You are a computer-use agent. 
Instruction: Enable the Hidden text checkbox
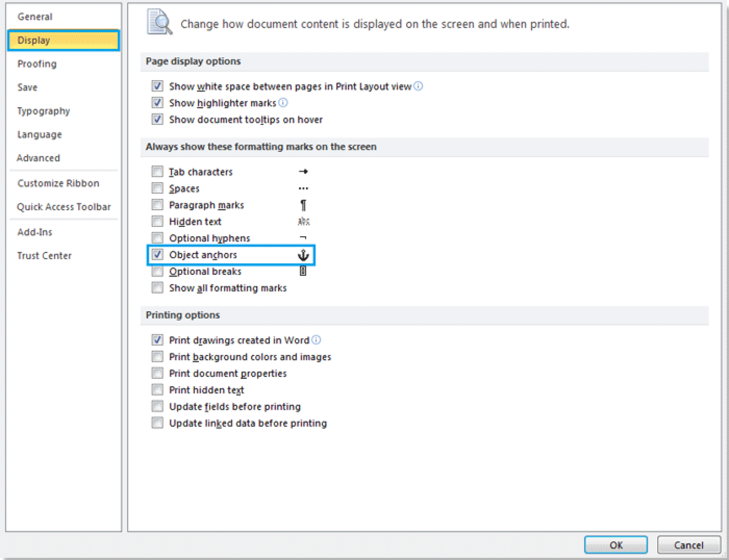157,221
